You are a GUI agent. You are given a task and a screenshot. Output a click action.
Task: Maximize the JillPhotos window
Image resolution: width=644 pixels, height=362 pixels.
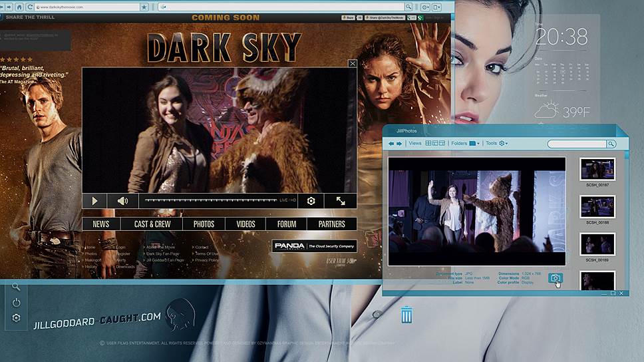point(613,293)
